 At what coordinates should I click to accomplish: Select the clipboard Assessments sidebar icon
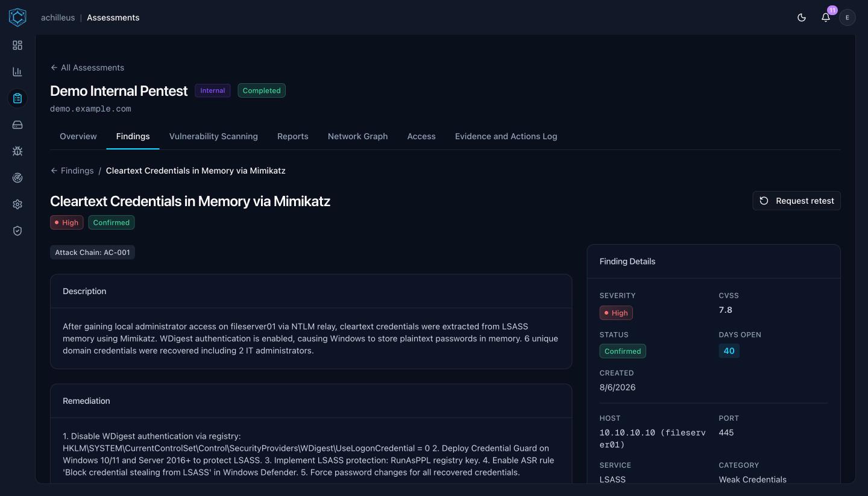17,98
